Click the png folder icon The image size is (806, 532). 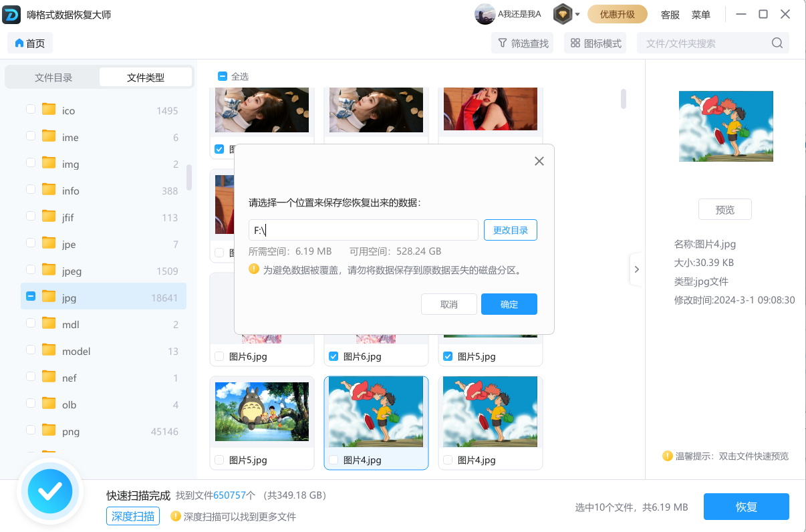pyautogui.click(x=48, y=431)
